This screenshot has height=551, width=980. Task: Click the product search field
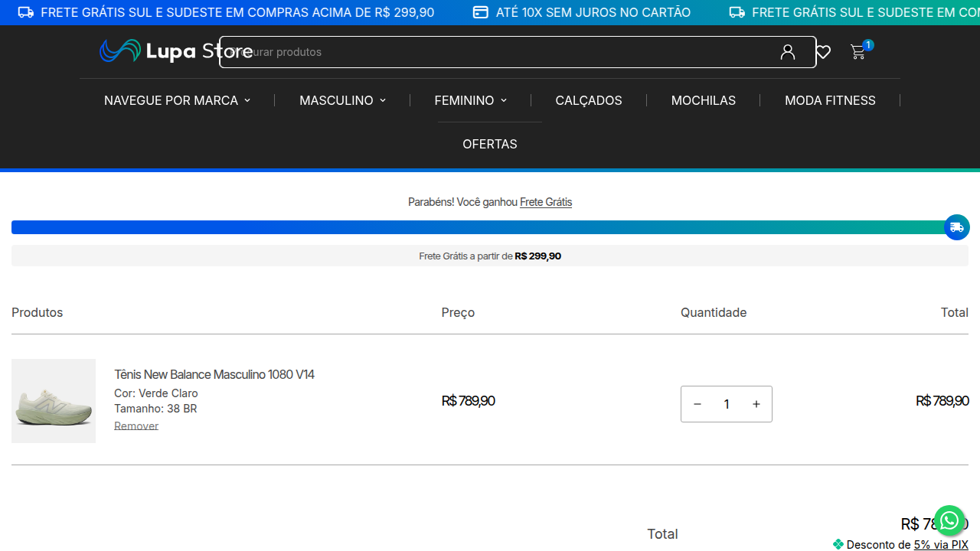(518, 52)
